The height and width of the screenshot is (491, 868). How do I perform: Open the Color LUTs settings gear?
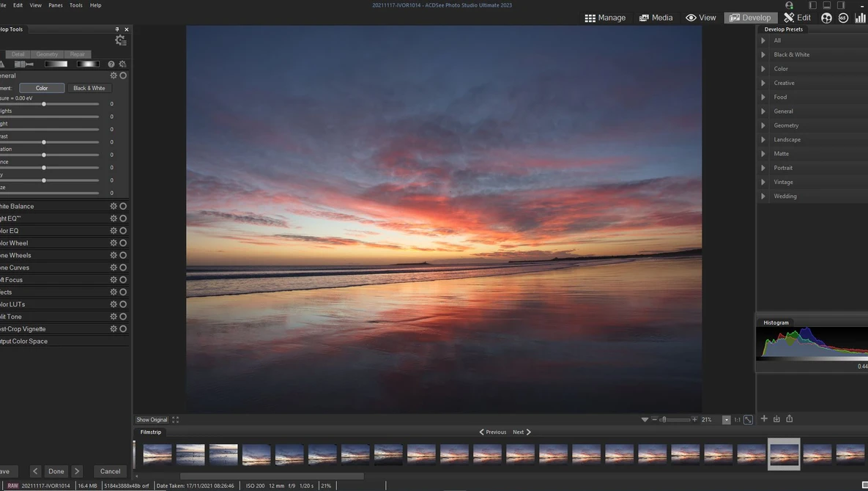114,304
